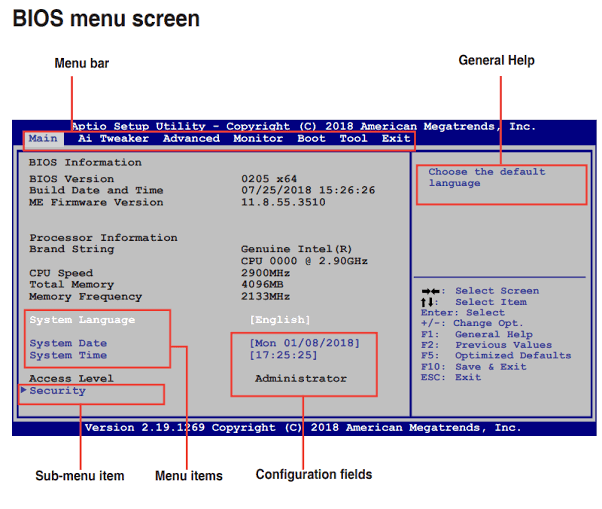Viewport: 602px width, 509px height.
Task: Switch to the Advanced menu
Action: [x=191, y=139]
